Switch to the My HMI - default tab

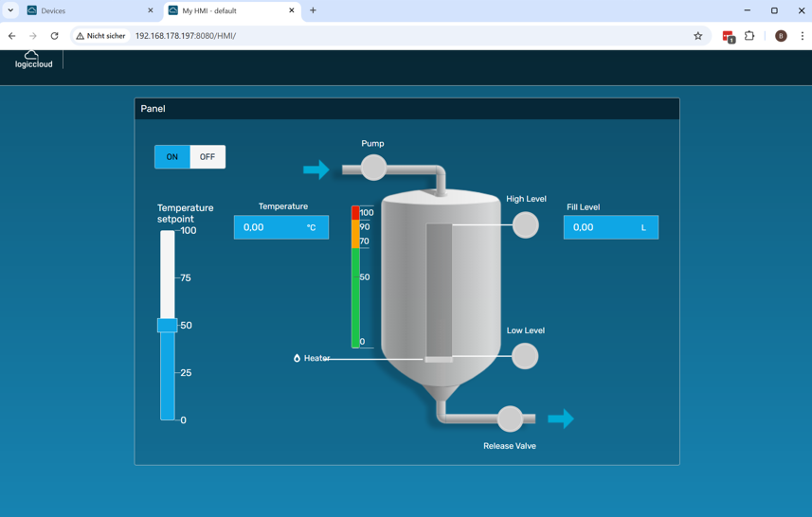click(x=230, y=10)
